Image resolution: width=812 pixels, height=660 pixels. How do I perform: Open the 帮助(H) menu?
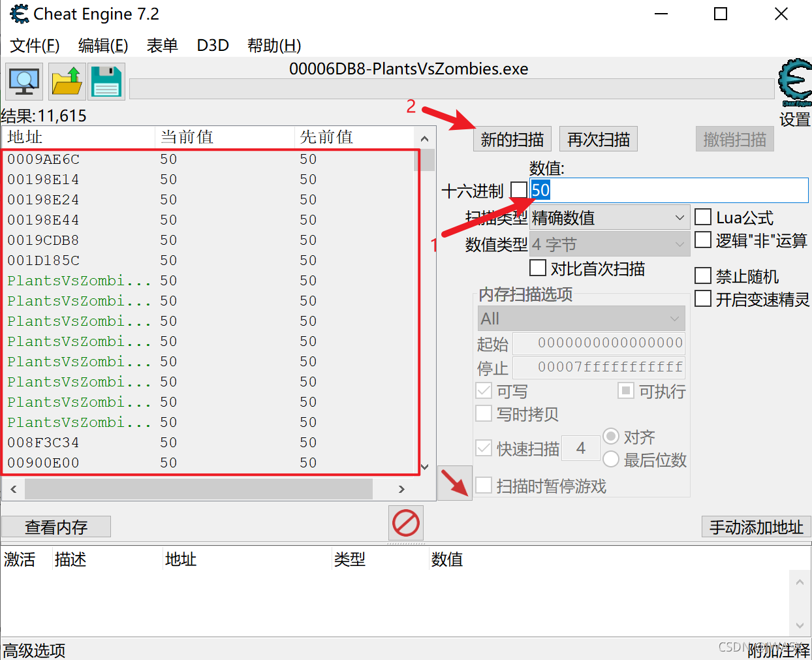[274, 46]
